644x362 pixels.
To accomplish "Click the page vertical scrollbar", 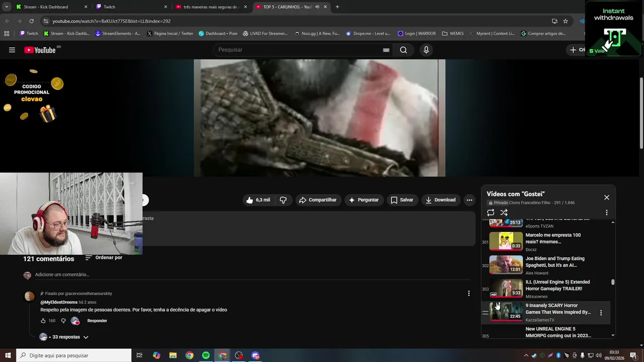I will pos(641,113).
